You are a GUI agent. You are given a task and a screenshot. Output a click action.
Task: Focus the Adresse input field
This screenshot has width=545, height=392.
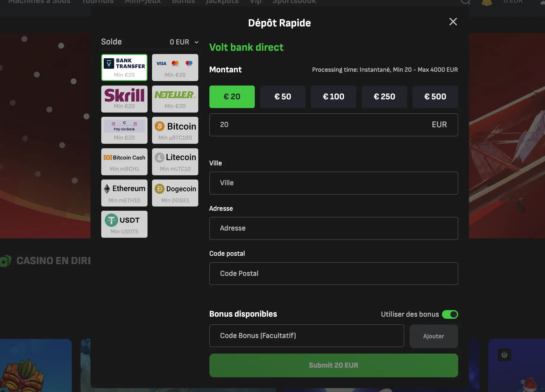(x=333, y=228)
